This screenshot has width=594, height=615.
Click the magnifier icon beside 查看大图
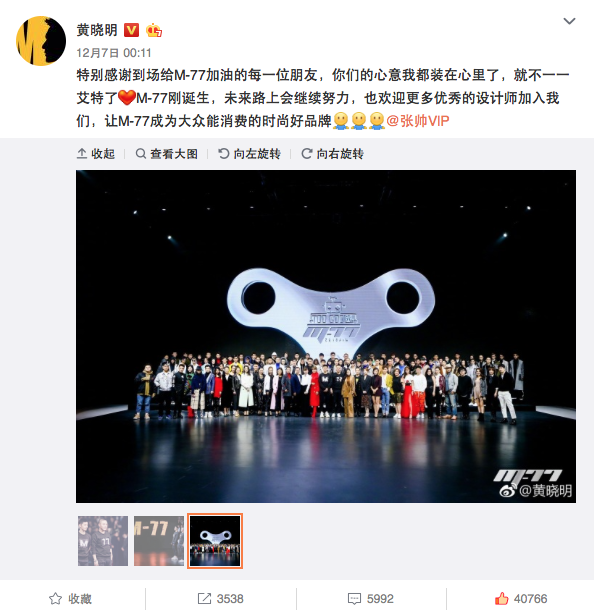coord(140,154)
